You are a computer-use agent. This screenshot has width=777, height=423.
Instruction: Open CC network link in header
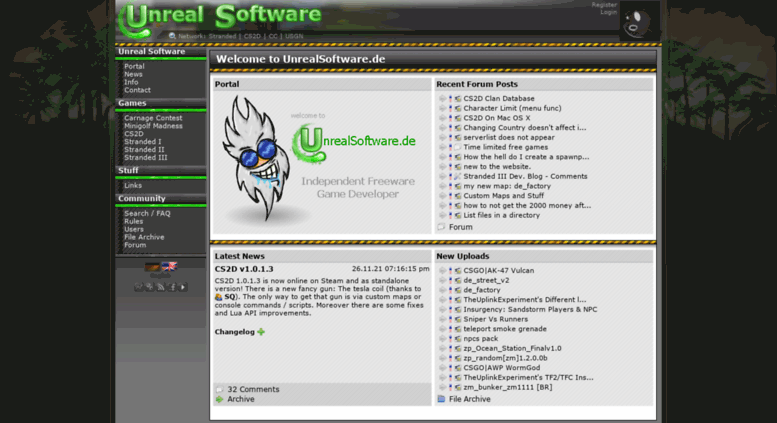[x=273, y=36]
